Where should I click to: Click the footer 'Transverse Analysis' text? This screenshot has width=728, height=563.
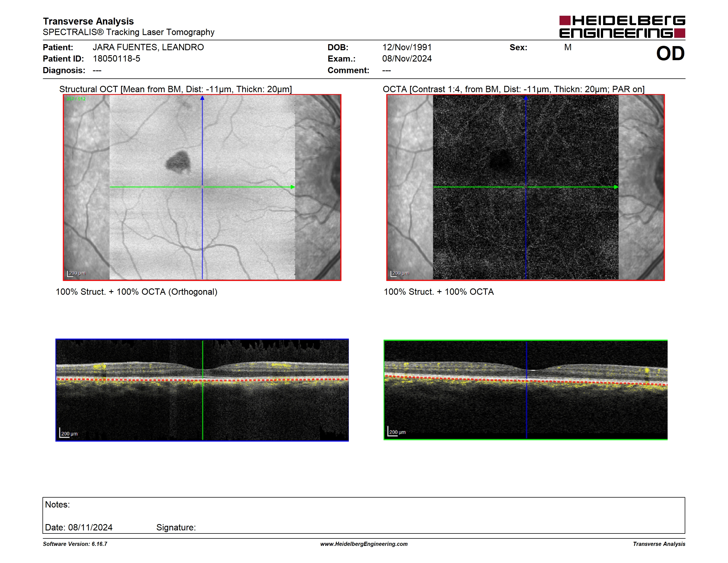[x=659, y=544]
